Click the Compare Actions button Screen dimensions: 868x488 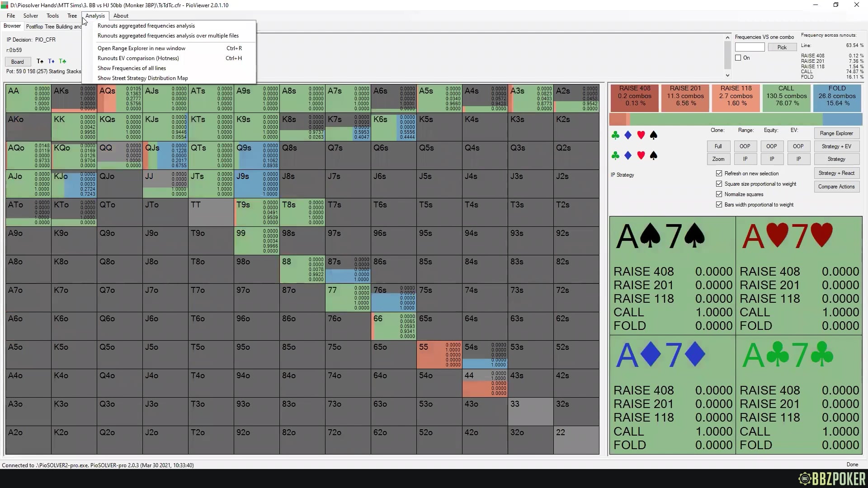pos(836,187)
